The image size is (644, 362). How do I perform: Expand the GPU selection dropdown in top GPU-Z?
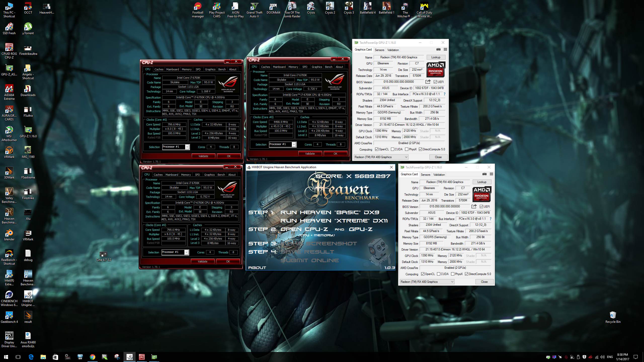click(381, 157)
